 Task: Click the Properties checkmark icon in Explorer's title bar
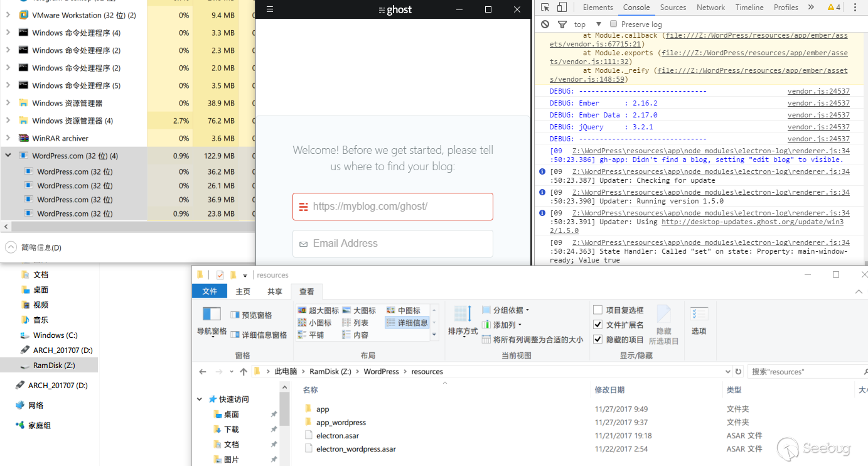tap(220, 275)
